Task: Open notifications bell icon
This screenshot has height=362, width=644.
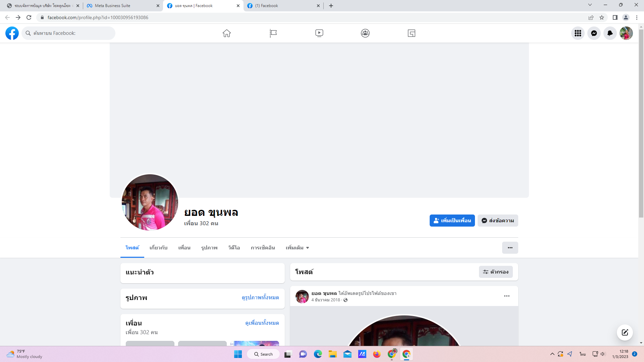Action: 610,33
